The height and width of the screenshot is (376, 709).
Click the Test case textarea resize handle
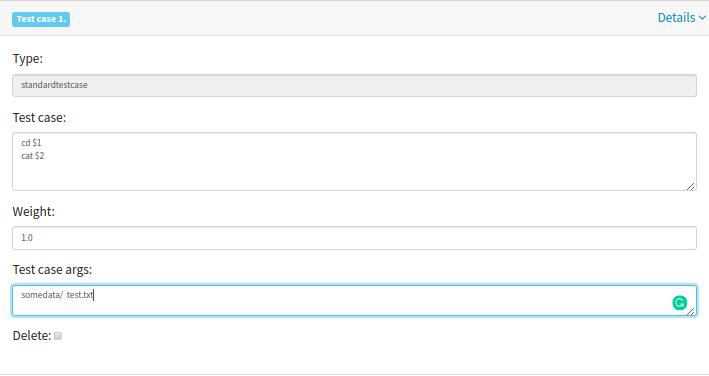[x=690, y=186]
